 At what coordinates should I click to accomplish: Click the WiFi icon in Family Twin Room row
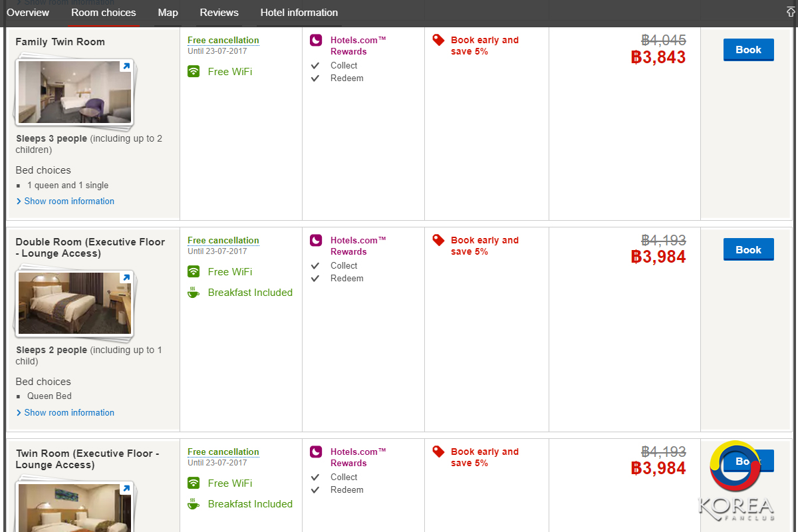pos(194,72)
